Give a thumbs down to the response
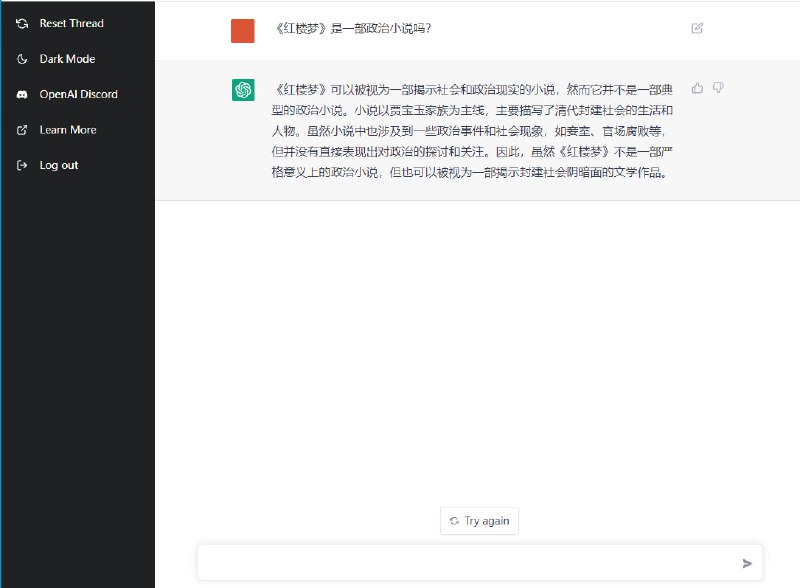Viewport: 800px width, 588px height. (x=717, y=88)
